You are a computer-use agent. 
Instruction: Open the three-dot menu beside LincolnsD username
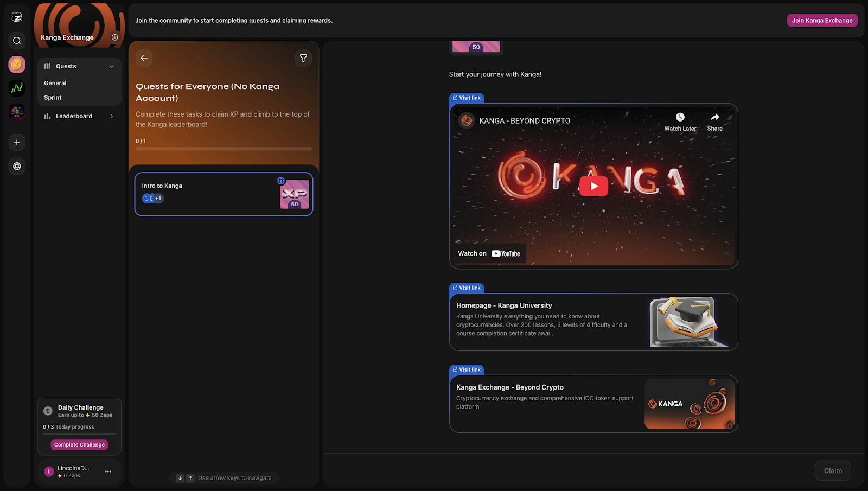108,471
